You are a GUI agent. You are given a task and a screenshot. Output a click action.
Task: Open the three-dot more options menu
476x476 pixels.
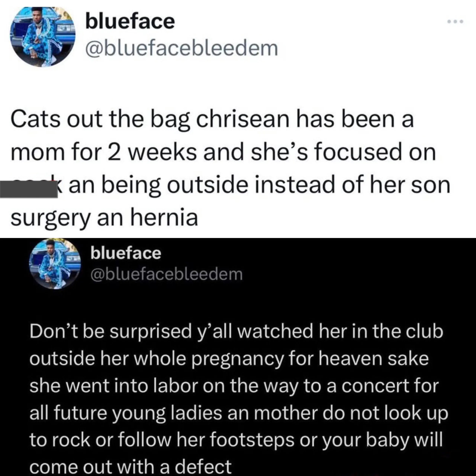pyautogui.click(x=456, y=22)
